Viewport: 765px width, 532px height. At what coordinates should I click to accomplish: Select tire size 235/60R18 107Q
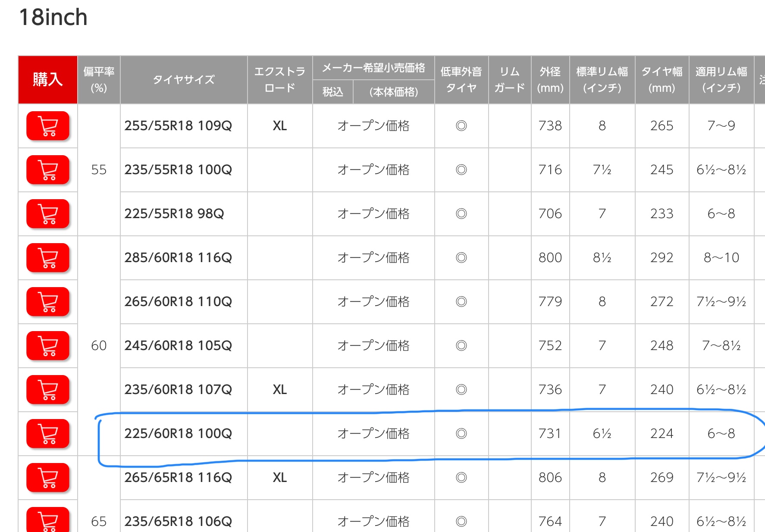[x=178, y=390]
